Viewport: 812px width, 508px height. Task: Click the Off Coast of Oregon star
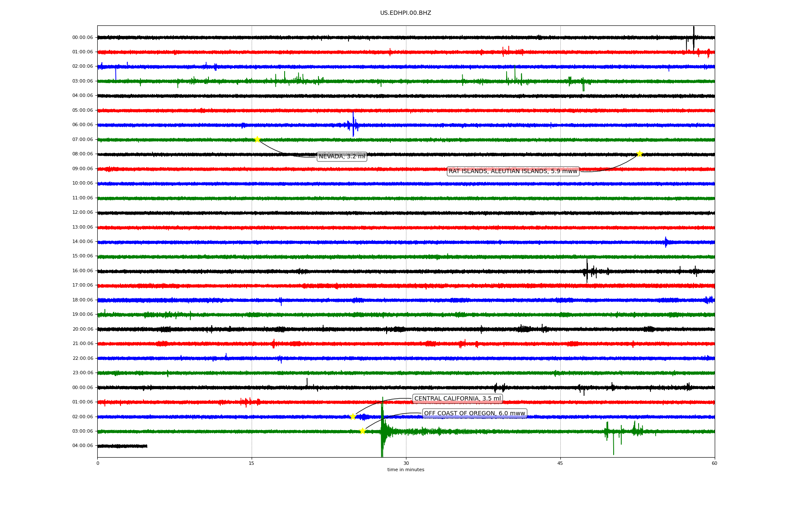coord(362,431)
